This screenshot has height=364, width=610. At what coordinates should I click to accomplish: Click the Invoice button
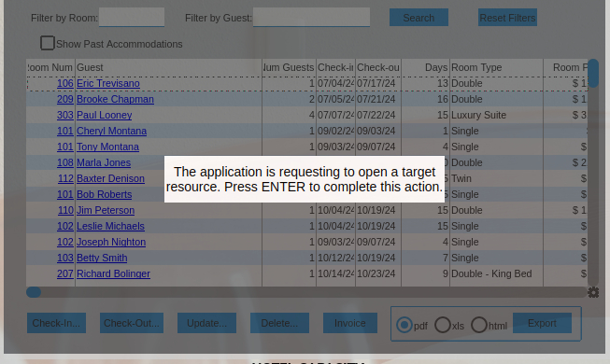coord(349,323)
